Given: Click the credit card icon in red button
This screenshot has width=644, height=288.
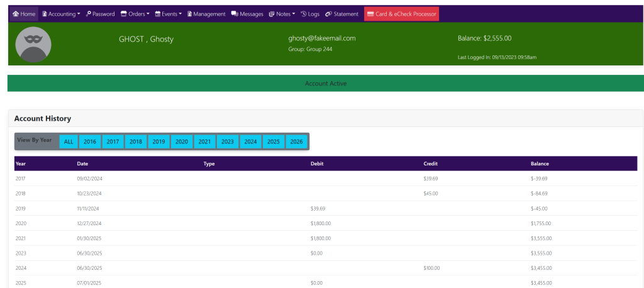Looking at the screenshot, I should [x=370, y=14].
